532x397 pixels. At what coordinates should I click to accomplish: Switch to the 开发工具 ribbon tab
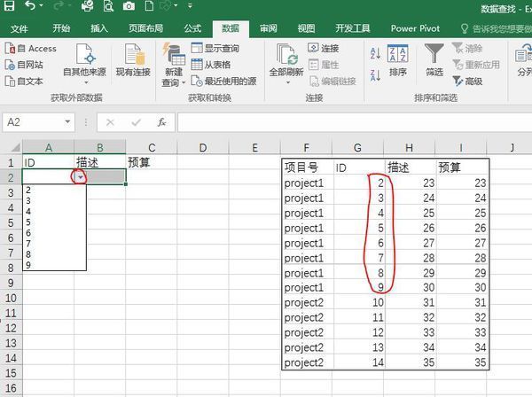pos(353,28)
